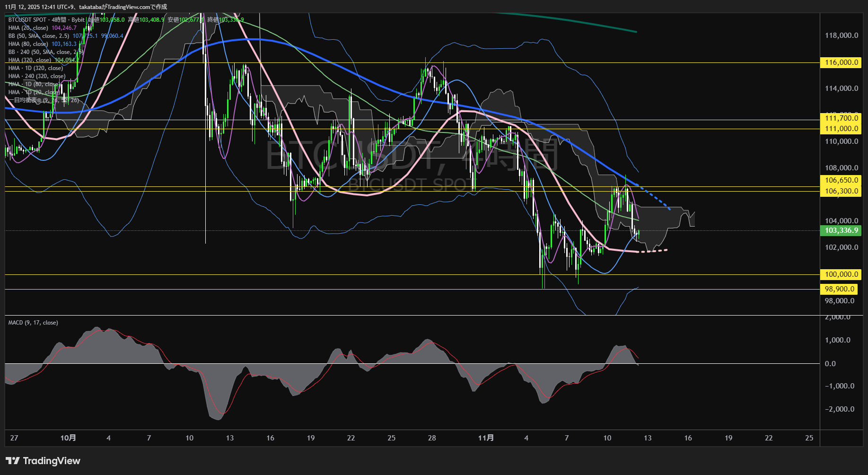Click the HMA (80, close) indicator label

[28, 44]
